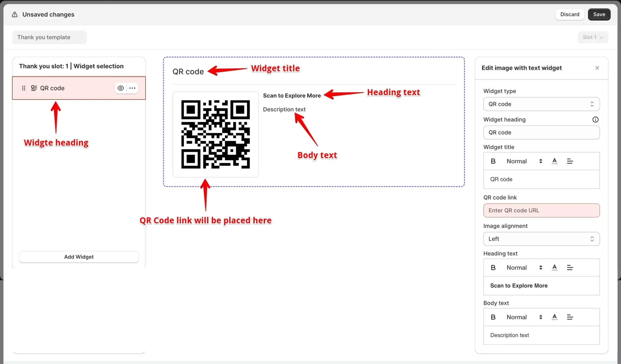
Task: Open the Widget type dropdown
Action: point(541,104)
